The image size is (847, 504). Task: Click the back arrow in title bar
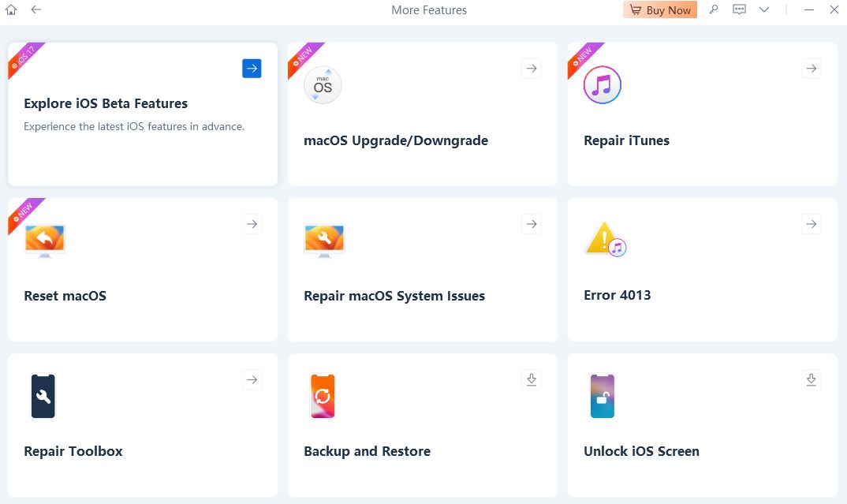click(36, 9)
